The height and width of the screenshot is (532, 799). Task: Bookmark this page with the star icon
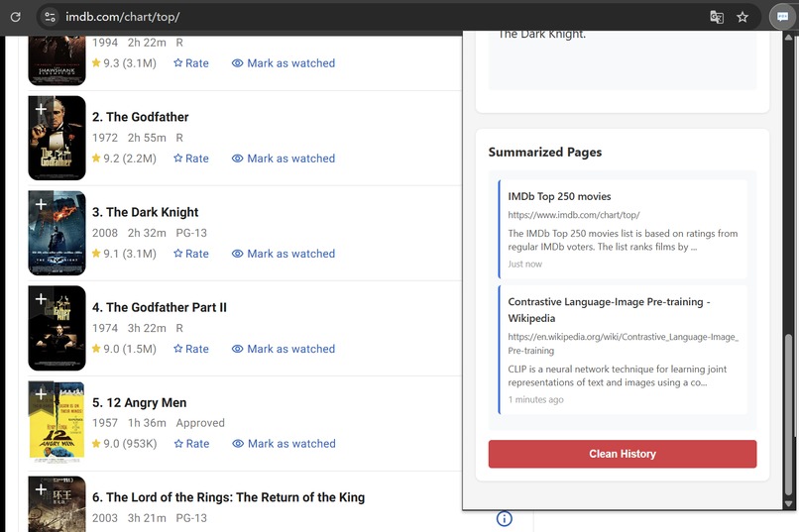(742, 17)
